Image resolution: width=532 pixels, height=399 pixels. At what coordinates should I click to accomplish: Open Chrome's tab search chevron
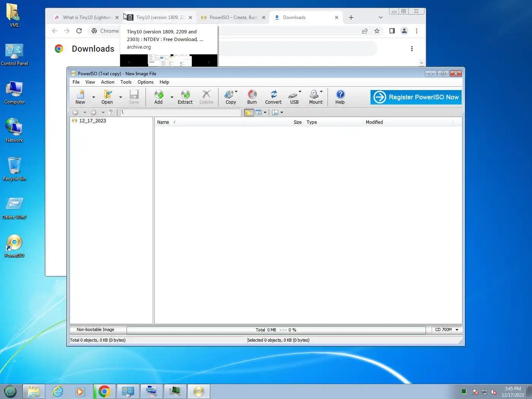(380, 17)
